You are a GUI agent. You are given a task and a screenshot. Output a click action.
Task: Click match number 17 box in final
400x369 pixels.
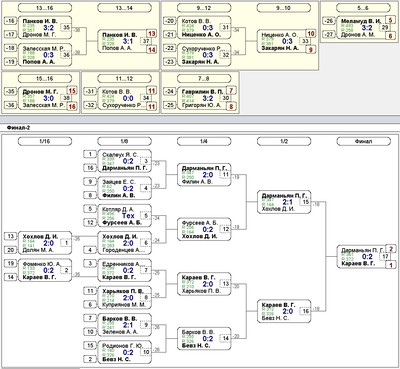tap(386, 256)
